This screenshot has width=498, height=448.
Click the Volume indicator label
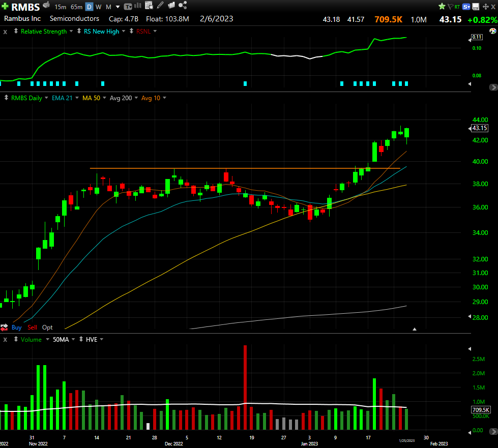(x=31, y=339)
